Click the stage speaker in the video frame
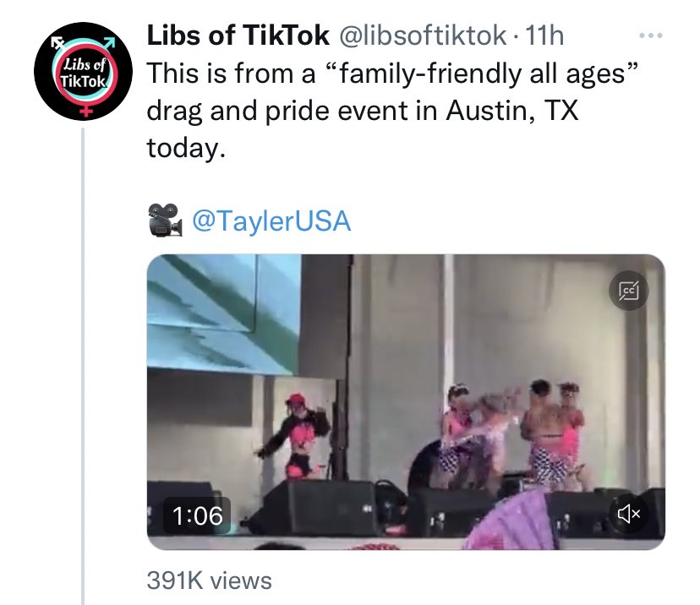The height and width of the screenshot is (605, 700). click(x=313, y=507)
